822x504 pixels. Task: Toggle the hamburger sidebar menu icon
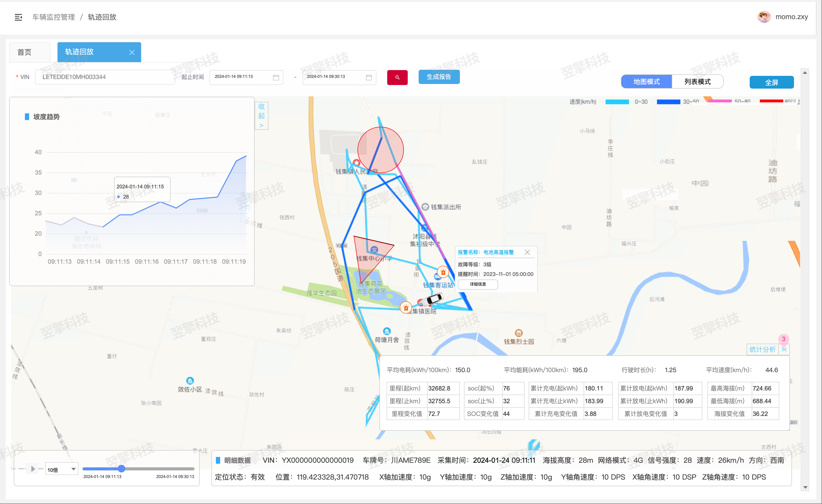pos(18,17)
